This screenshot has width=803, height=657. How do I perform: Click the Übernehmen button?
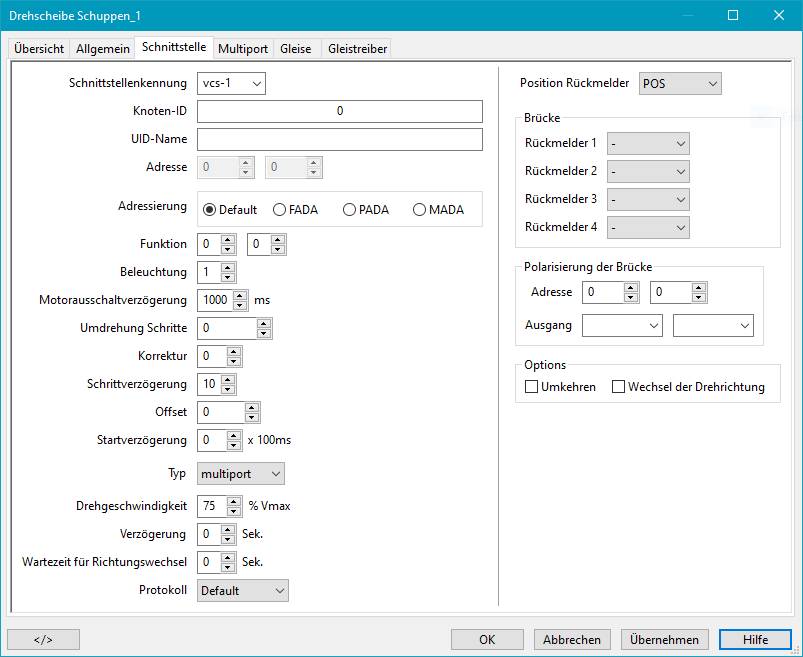665,639
